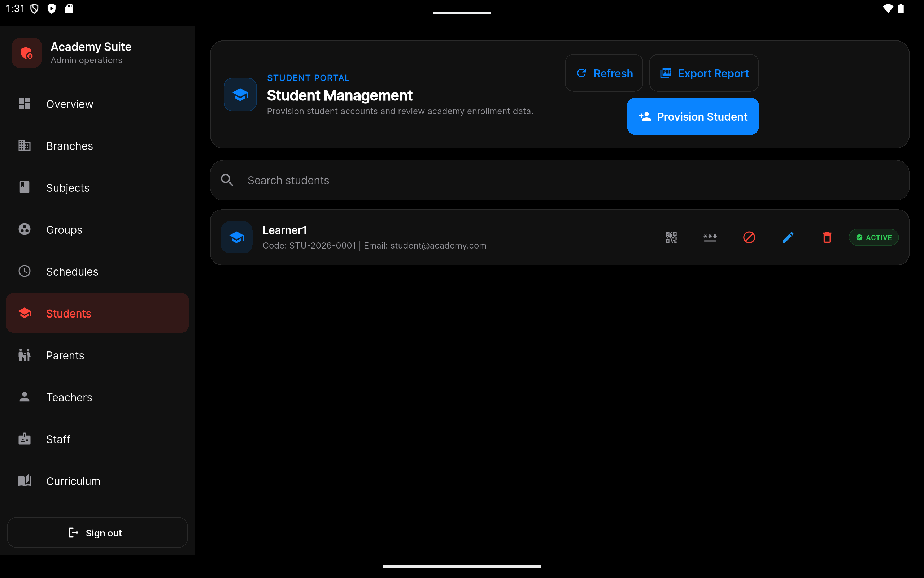Screen dimensions: 924x578
Task: Click the Learner1 student name
Action: 284,230
